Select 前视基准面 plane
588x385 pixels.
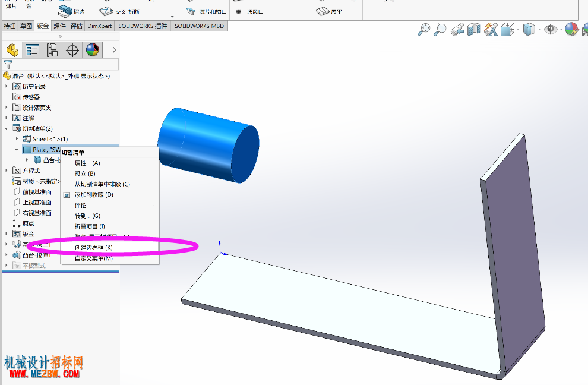[32, 192]
